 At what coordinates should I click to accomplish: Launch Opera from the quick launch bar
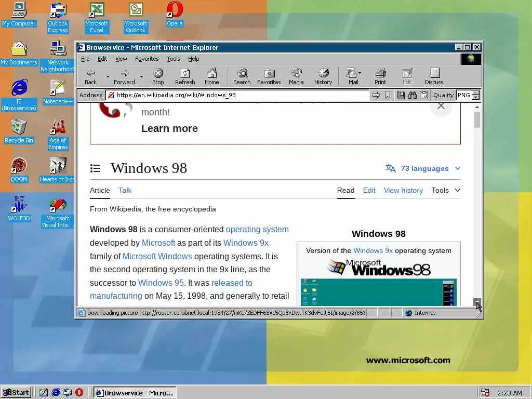click(x=79, y=393)
